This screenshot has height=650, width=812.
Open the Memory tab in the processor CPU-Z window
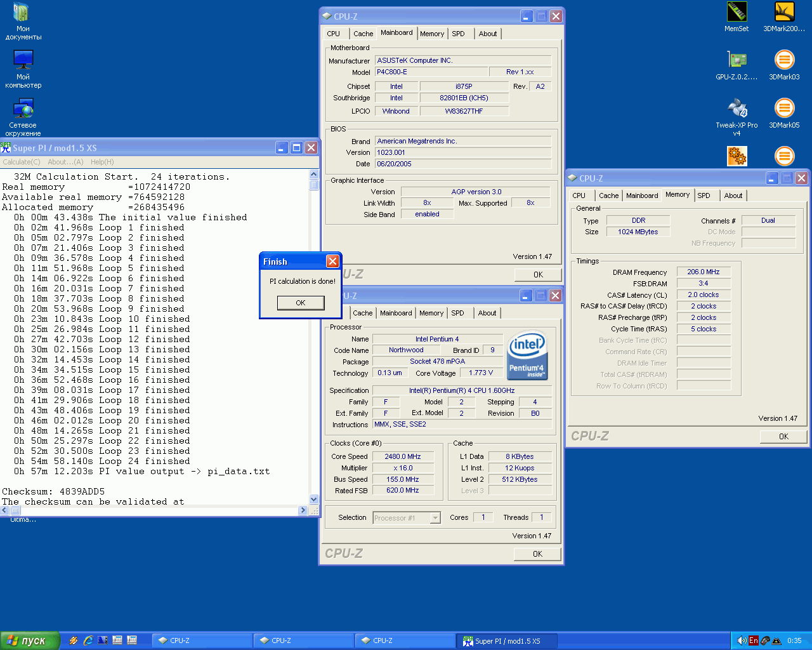[x=431, y=313]
